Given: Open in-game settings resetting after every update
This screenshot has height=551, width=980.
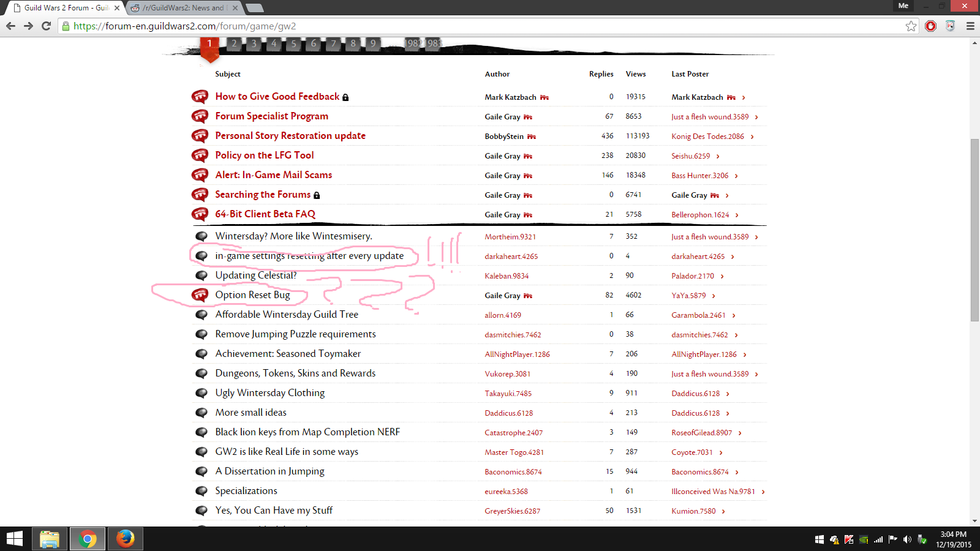Looking at the screenshot, I should 309,256.
